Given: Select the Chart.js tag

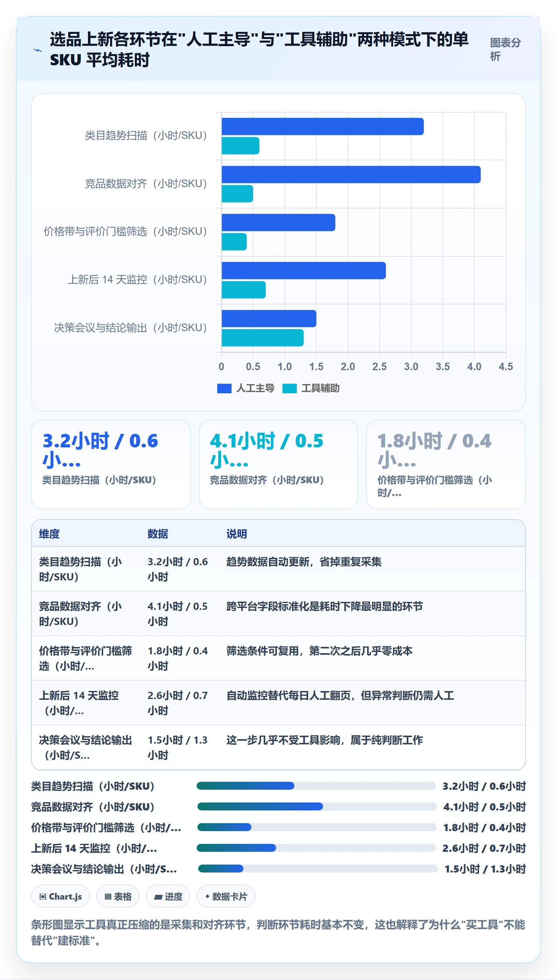Looking at the screenshot, I should 60,896.
